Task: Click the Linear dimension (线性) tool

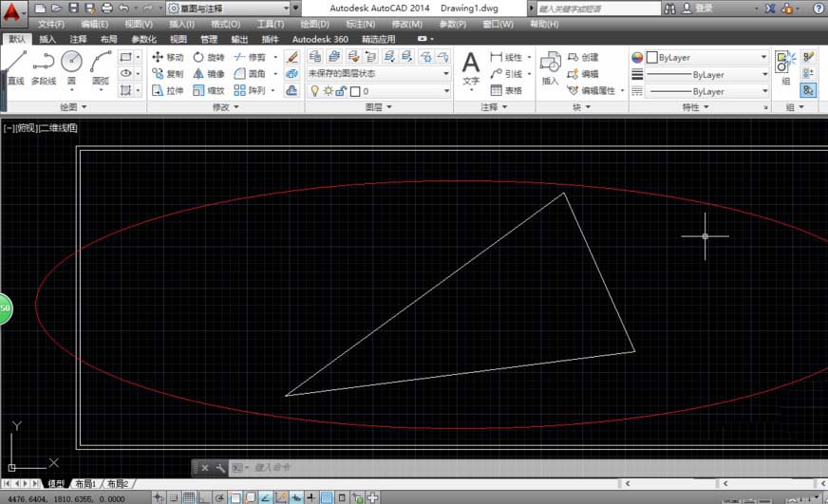Action: [x=506, y=57]
